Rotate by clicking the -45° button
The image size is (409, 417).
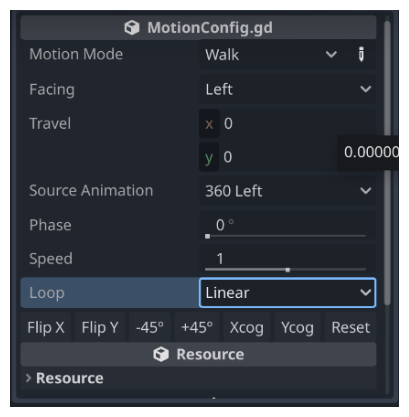click(150, 327)
